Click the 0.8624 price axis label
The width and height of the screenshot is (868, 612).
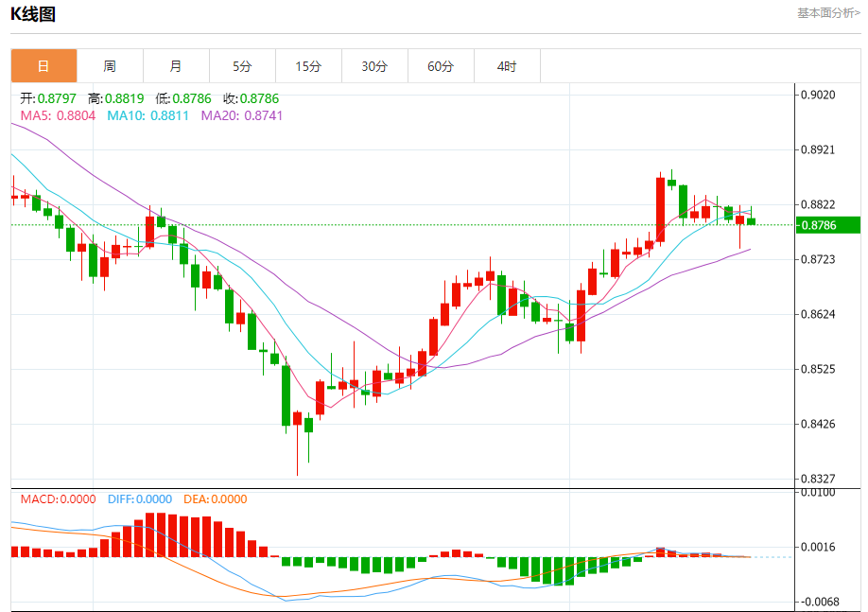(x=818, y=314)
